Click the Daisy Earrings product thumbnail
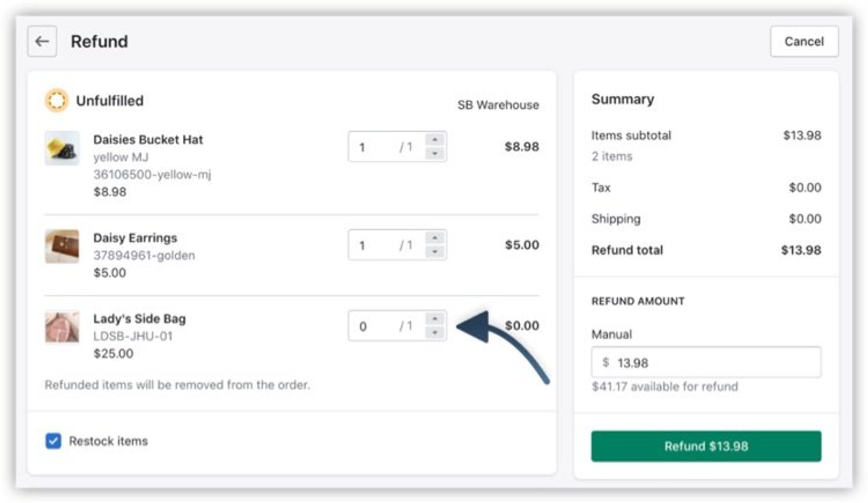The height and width of the screenshot is (503, 868). pos(62,246)
